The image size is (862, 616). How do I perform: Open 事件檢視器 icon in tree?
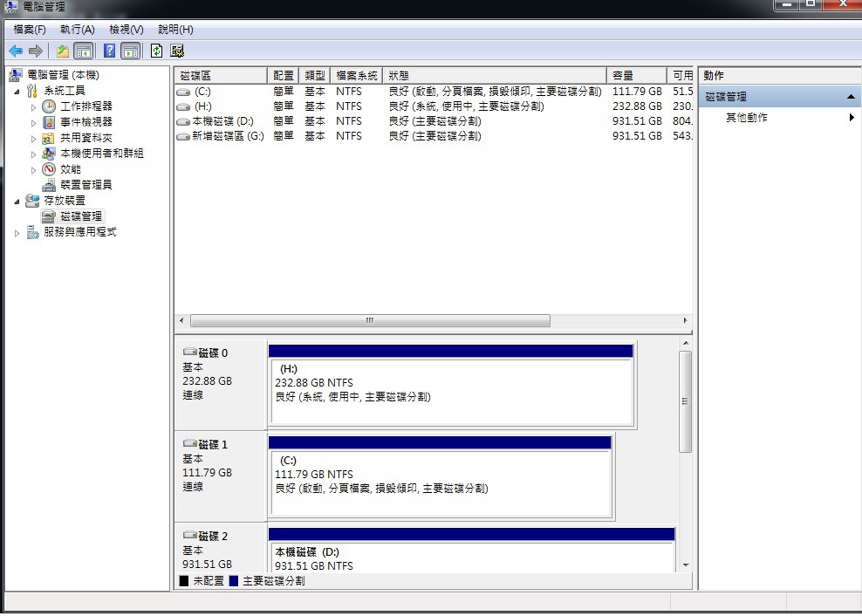click(49, 122)
